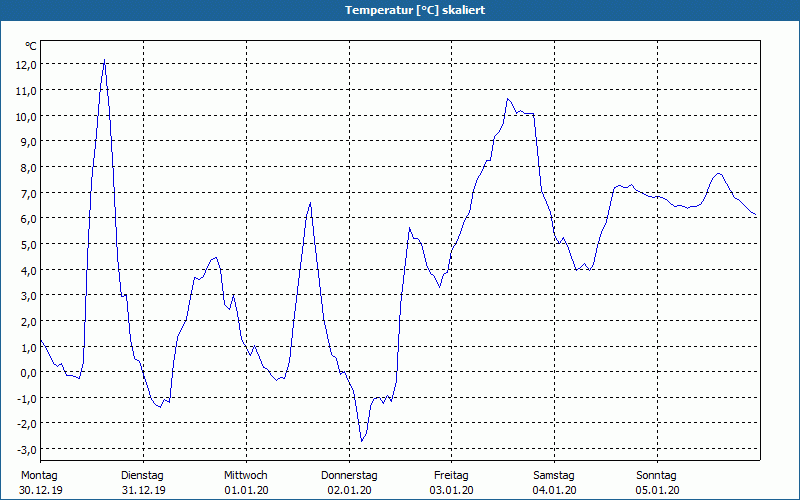Select the Freitag 03.01.20 date label
800x500 pixels.
pos(452,483)
